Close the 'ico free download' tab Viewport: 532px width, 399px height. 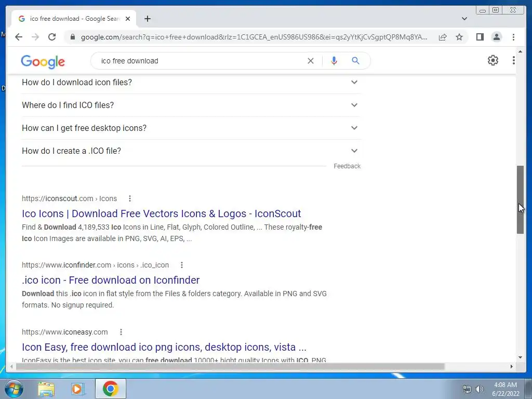128,19
